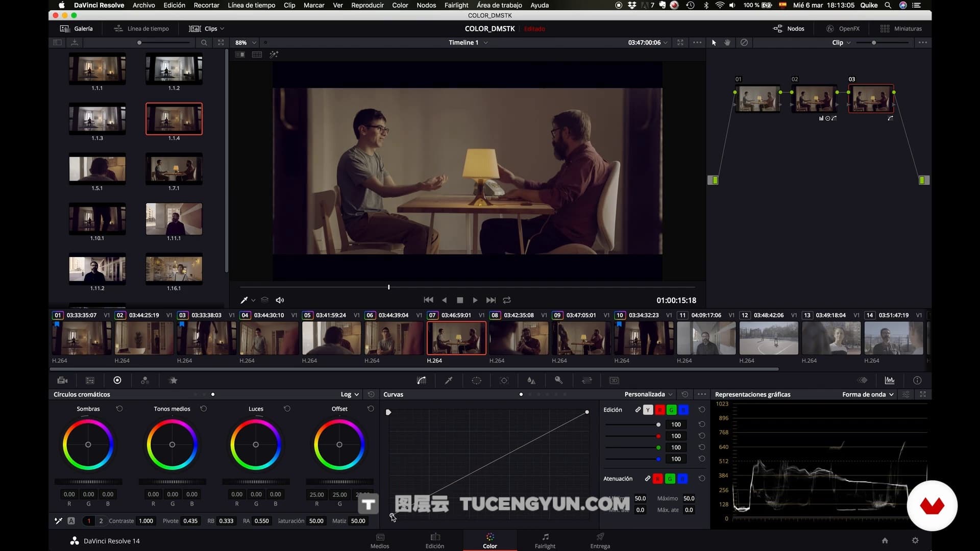Viewport: 980px width, 551px height.
Task: Open the Personalizada curves dropdown
Action: (648, 394)
